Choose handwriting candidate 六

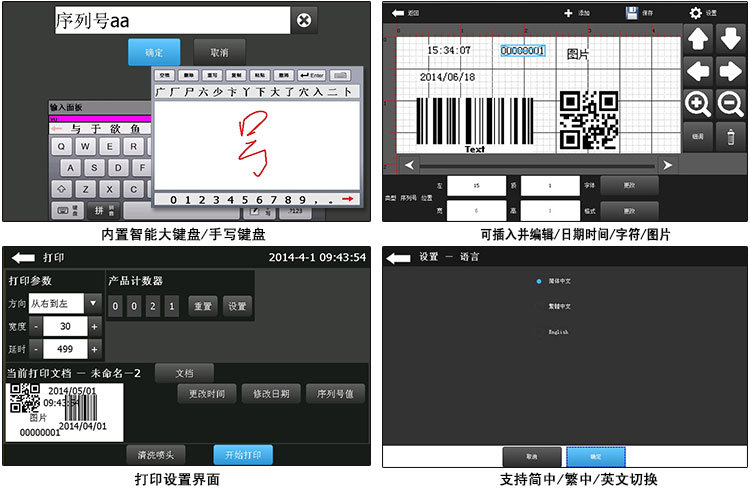203,91
